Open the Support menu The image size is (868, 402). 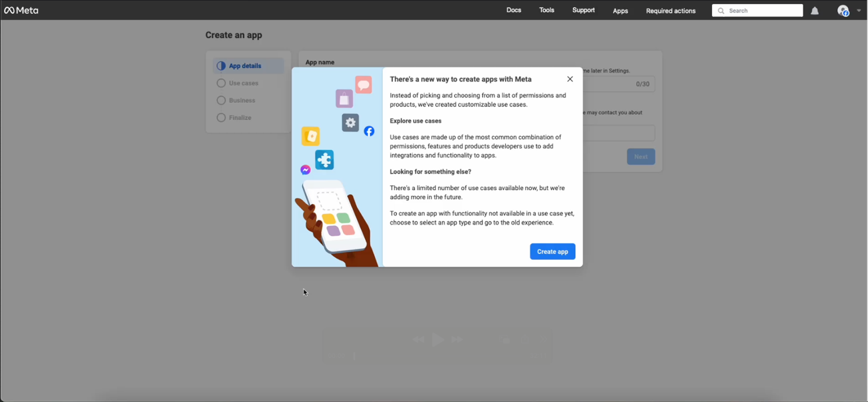click(583, 10)
